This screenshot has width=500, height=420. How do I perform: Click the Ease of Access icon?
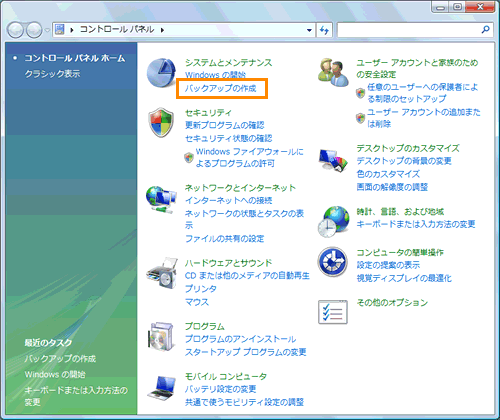coord(333,262)
